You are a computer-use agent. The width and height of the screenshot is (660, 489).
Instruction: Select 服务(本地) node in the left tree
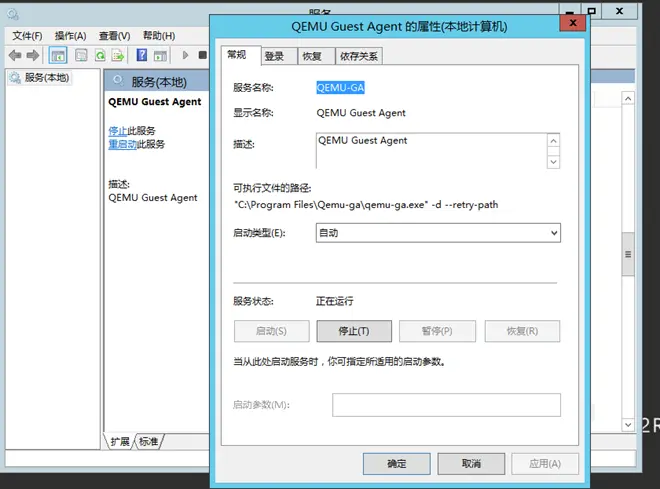point(40,78)
